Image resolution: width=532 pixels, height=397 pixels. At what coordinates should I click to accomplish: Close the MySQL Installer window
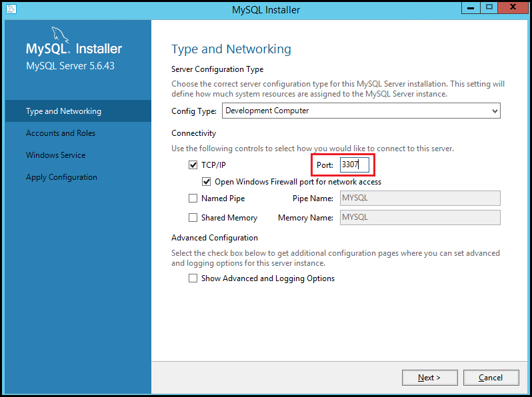pyautogui.click(x=513, y=7)
